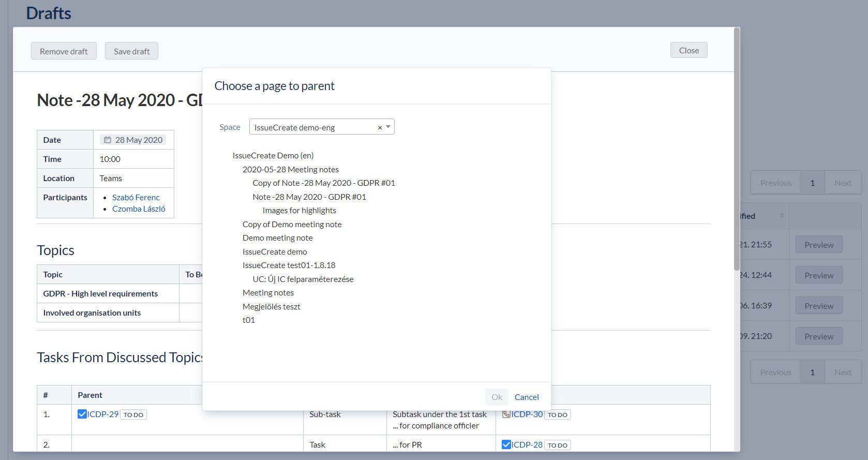868x460 pixels.
Task: Open the ICDP-28 issue link
Action: [x=527, y=444]
